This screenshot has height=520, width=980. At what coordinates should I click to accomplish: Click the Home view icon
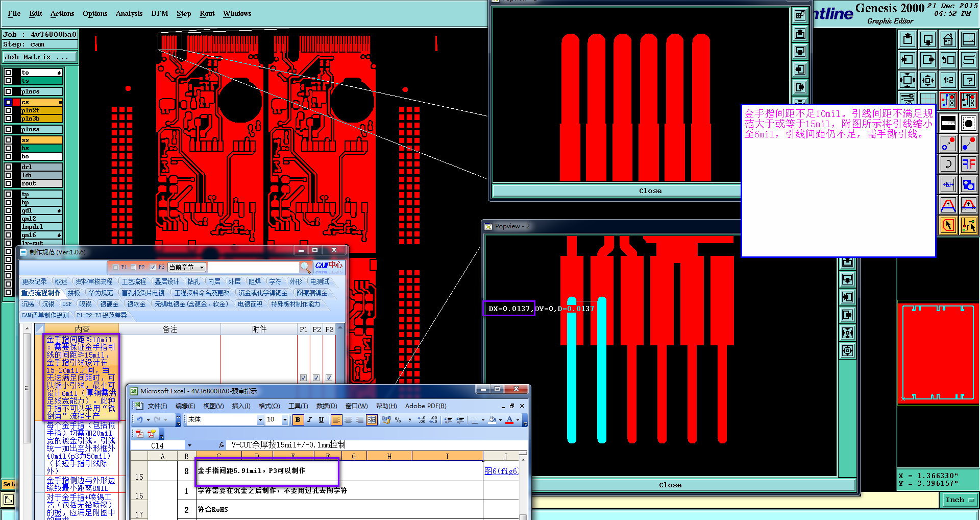[x=948, y=39]
